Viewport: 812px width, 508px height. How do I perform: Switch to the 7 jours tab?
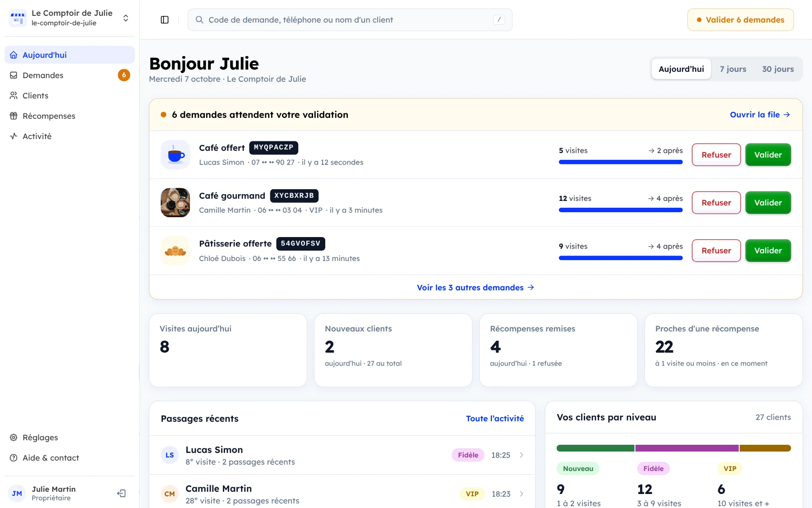(x=733, y=69)
